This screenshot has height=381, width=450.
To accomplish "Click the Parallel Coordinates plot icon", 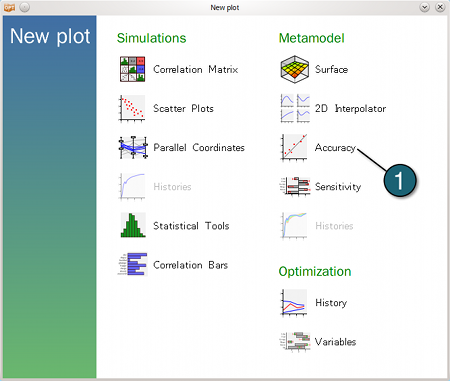I will point(133,147).
